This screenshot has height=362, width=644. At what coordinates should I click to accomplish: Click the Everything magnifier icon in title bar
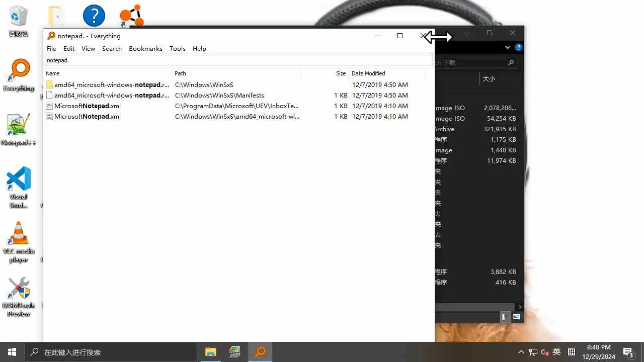(51, 36)
